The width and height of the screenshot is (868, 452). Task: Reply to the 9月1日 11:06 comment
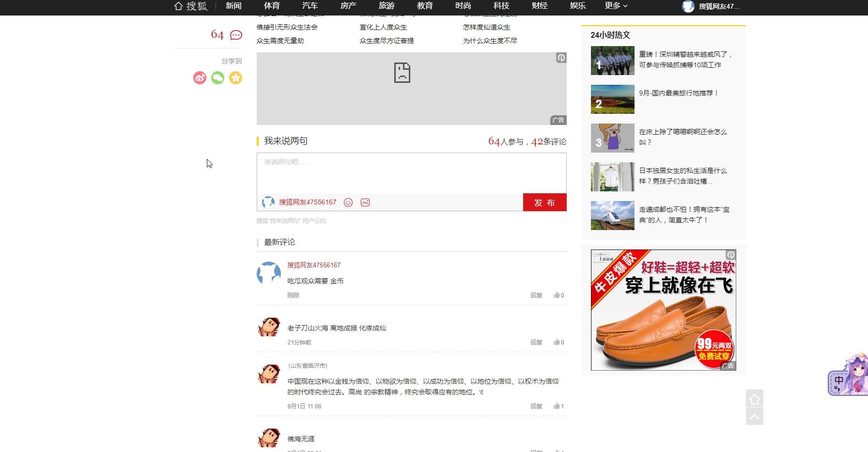tap(536, 406)
